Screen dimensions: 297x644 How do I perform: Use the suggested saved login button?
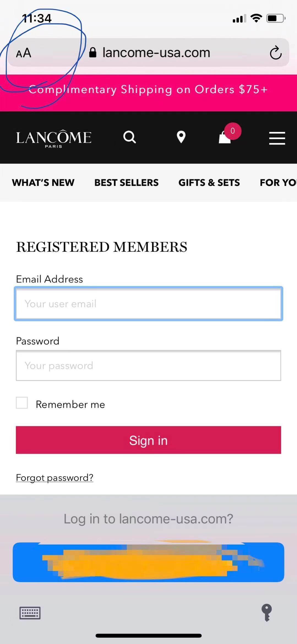click(148, 562)
